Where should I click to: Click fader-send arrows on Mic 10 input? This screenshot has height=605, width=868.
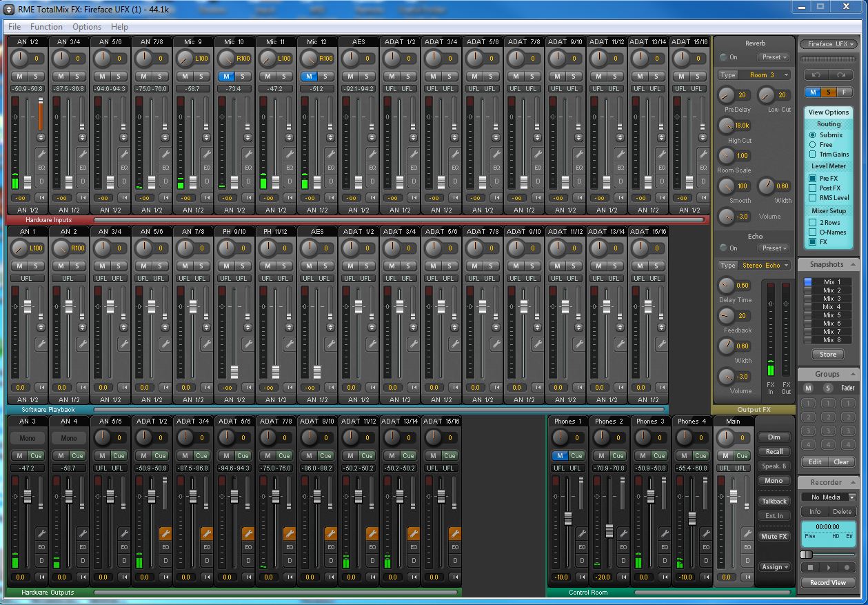pyautogui.click(x=248, y=138)
